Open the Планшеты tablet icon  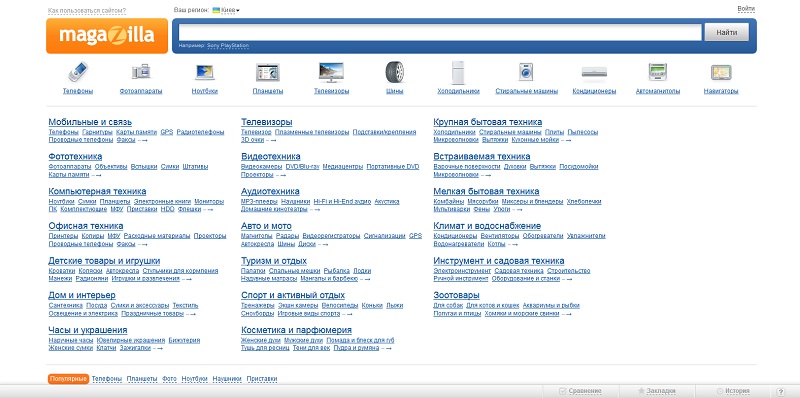coord(268,72)
